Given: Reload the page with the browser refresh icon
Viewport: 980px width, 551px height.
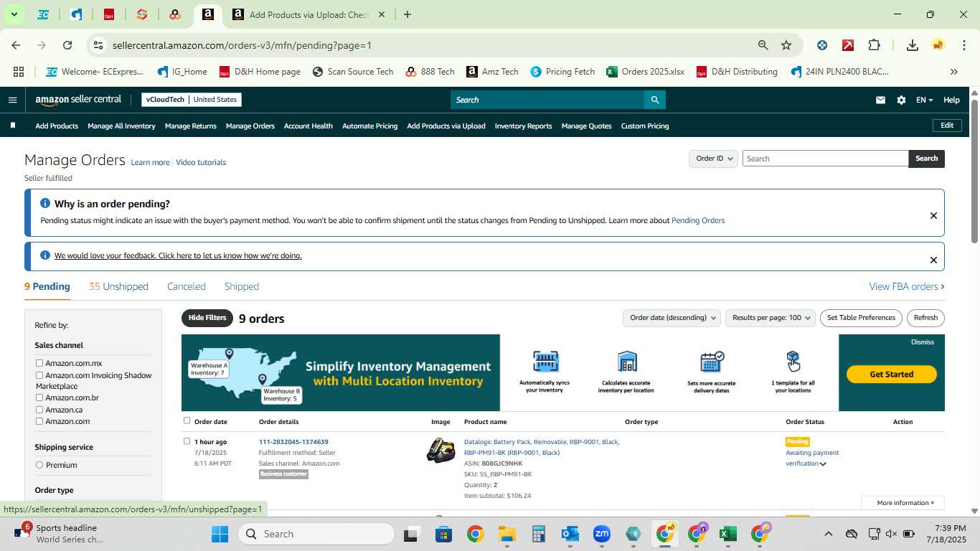Looking at the screenshot, I should (x=67, y=45).
